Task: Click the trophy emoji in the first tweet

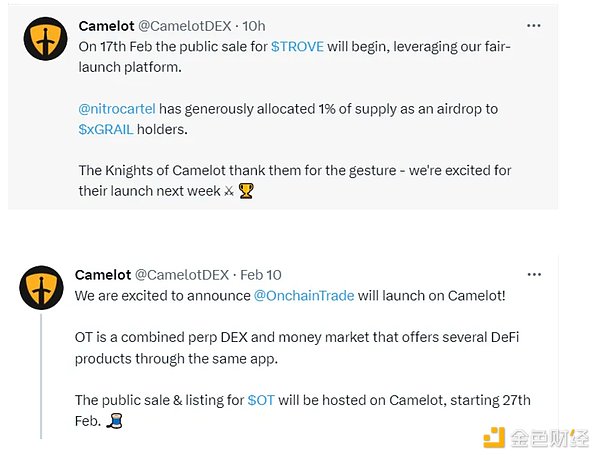Action: point(246,190)
